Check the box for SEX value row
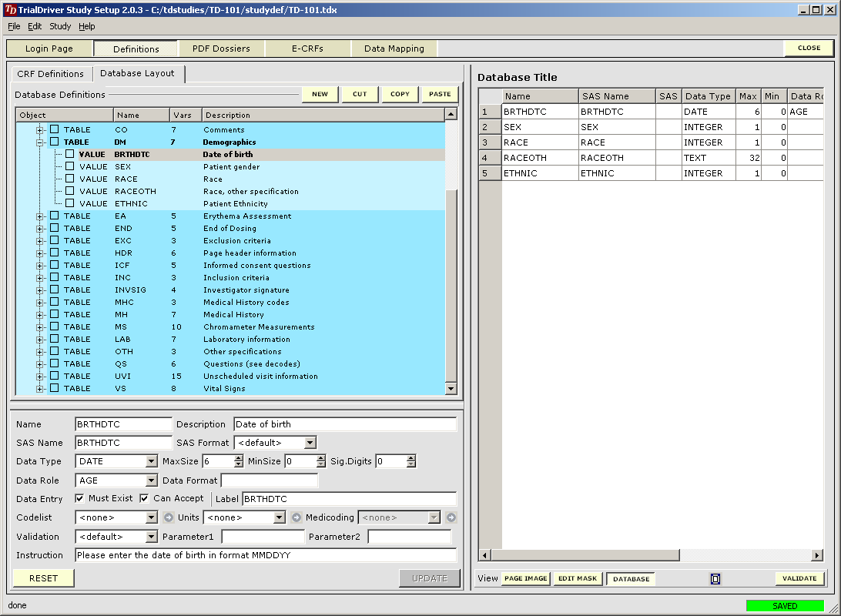The image size is (841, 616). click(x=70, y=167)
